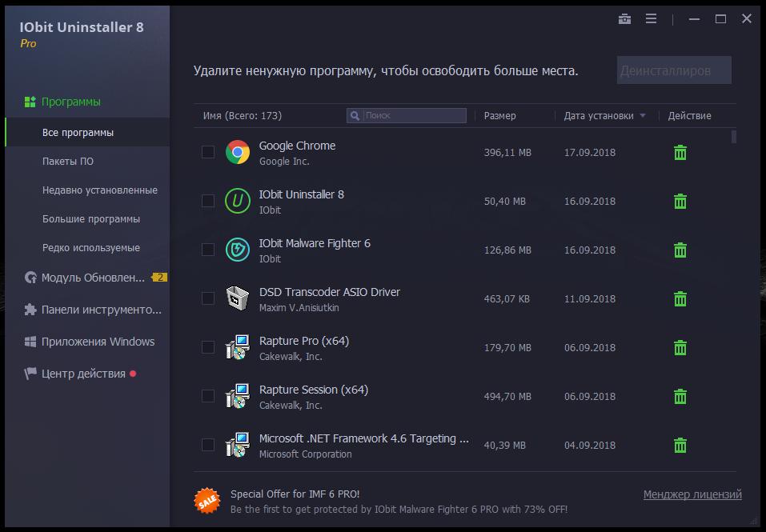Open Менджер лицензий link
The image size is (766, 532).
pyautogui.click(x=692, y=494)
